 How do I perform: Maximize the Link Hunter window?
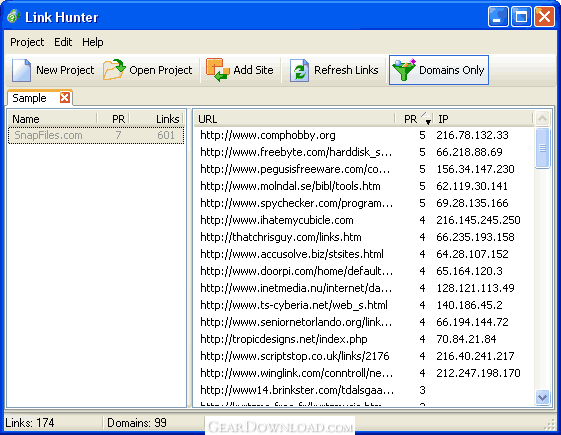click(x=521, y=16)
